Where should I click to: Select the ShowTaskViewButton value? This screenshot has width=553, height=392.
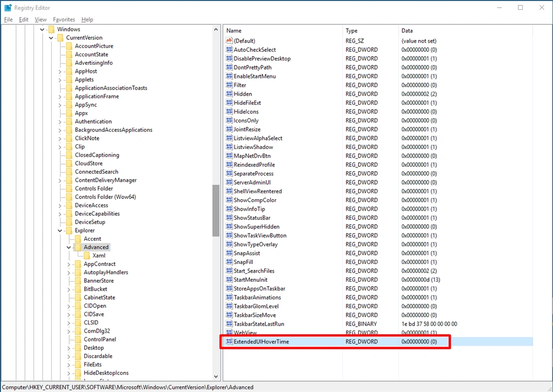(x=260, y=235)
